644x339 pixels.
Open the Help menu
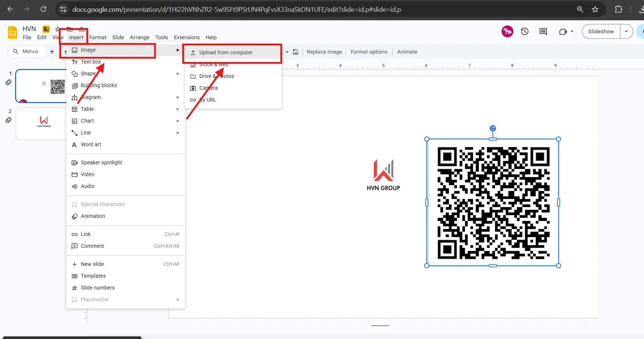coord(211,37)
